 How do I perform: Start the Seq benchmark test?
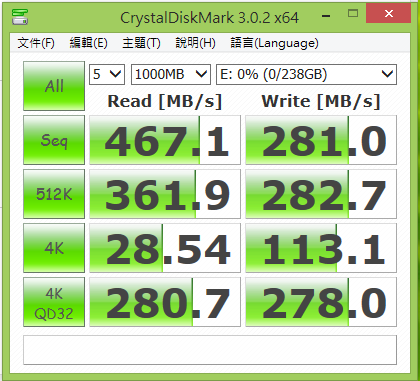tap(54, 140)
